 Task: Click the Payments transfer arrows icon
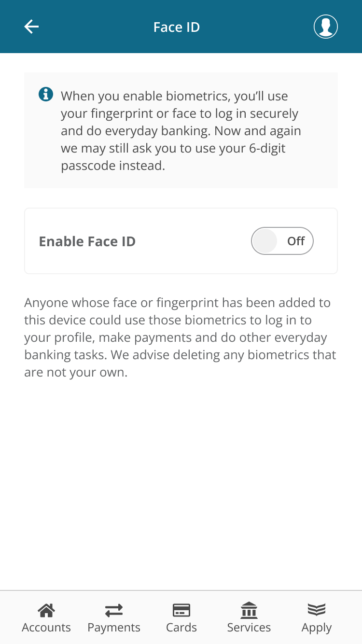[x=113, y=610]
